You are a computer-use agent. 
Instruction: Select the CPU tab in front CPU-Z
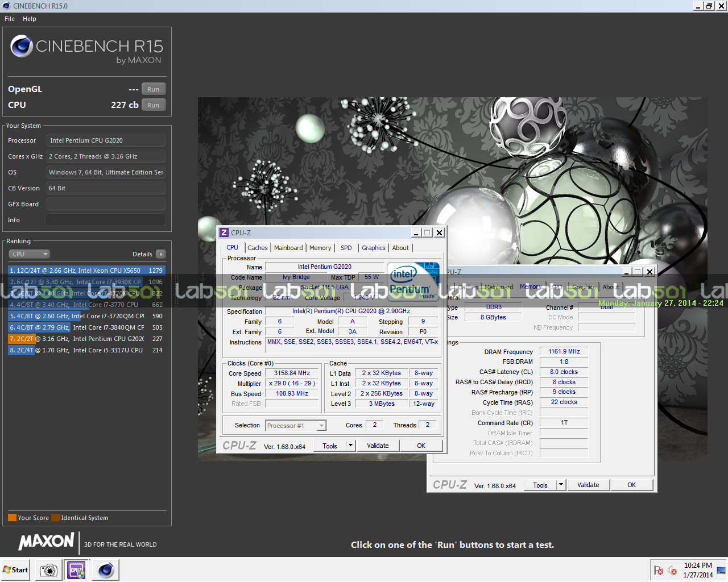(233, 247)
